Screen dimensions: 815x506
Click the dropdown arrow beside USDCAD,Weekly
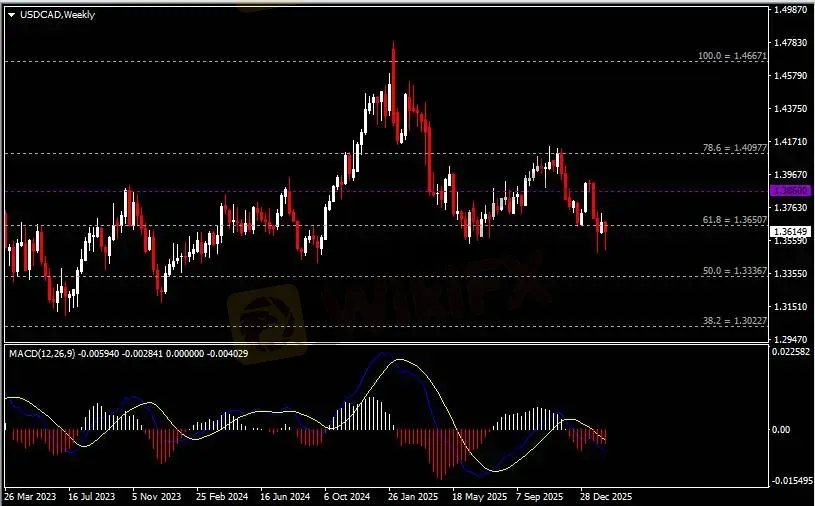pyautogui.click(x=11, y=14)
